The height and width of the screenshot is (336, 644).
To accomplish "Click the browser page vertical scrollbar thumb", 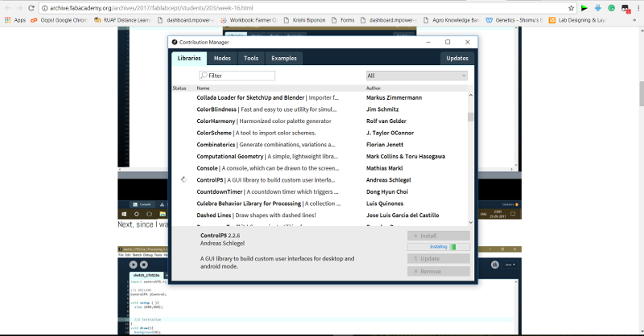I will pyautogui.click(x=641, y=93).
